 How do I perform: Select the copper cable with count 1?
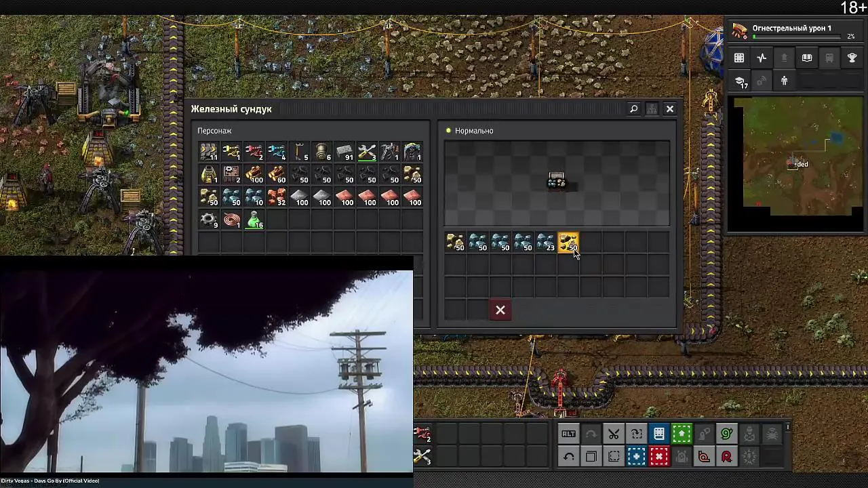[231, 220]
